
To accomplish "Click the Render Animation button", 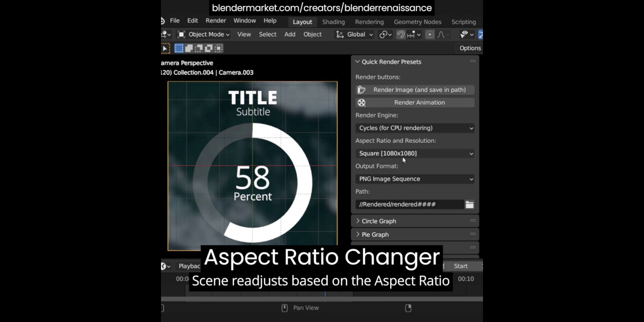I will pos(421,102).
